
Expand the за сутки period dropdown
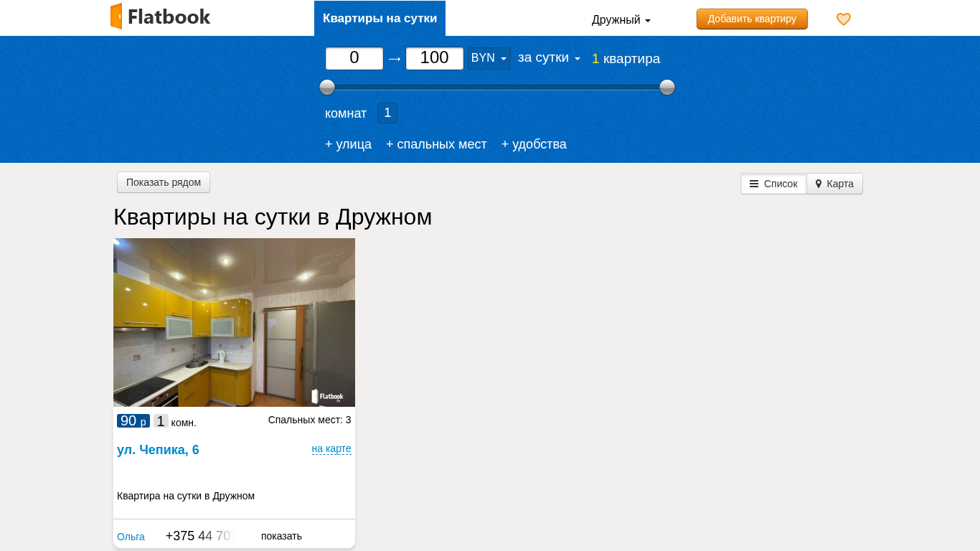point(549,58)
